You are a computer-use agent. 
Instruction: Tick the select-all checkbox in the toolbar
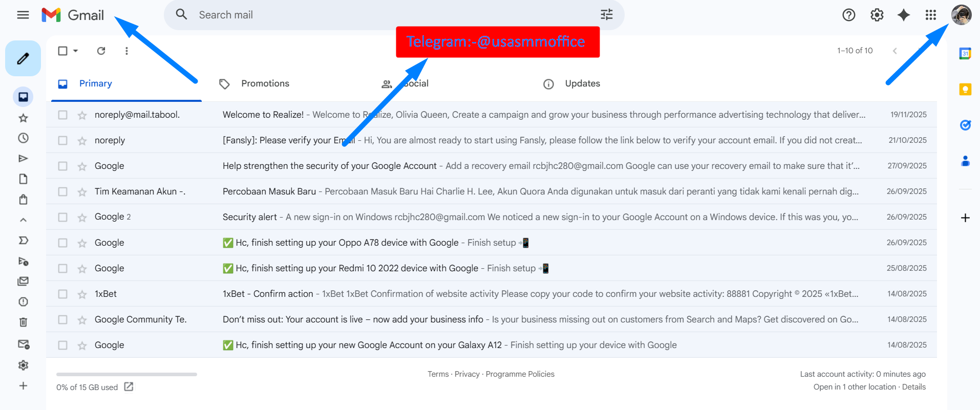coord(62,51)
